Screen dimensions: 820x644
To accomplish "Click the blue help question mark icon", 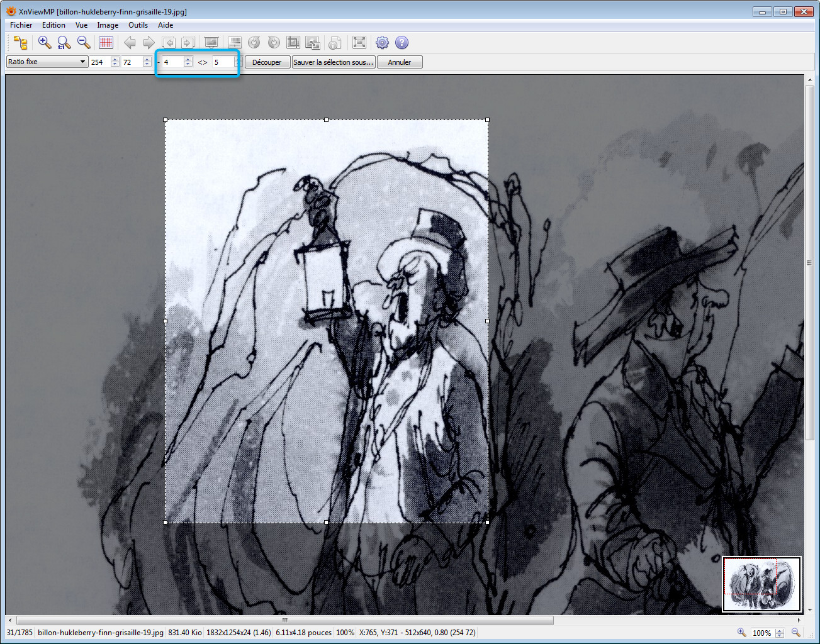I will 402,43.
